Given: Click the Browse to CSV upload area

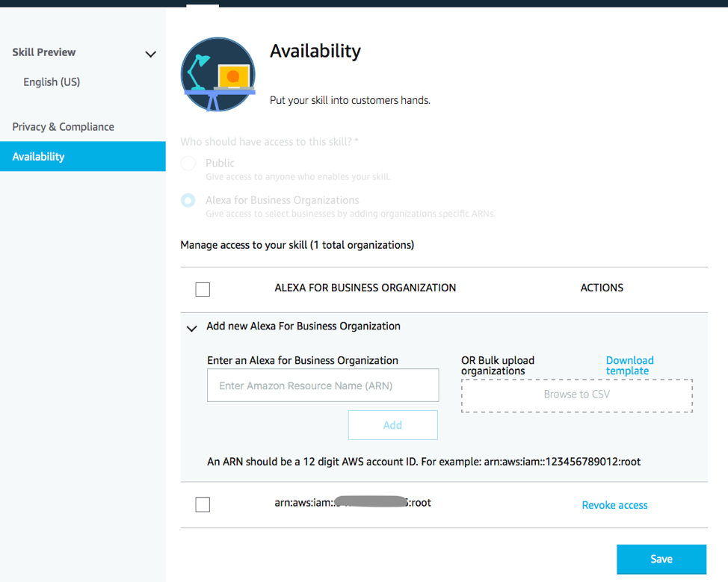Looking at the screenshot, I should (576, 395).
